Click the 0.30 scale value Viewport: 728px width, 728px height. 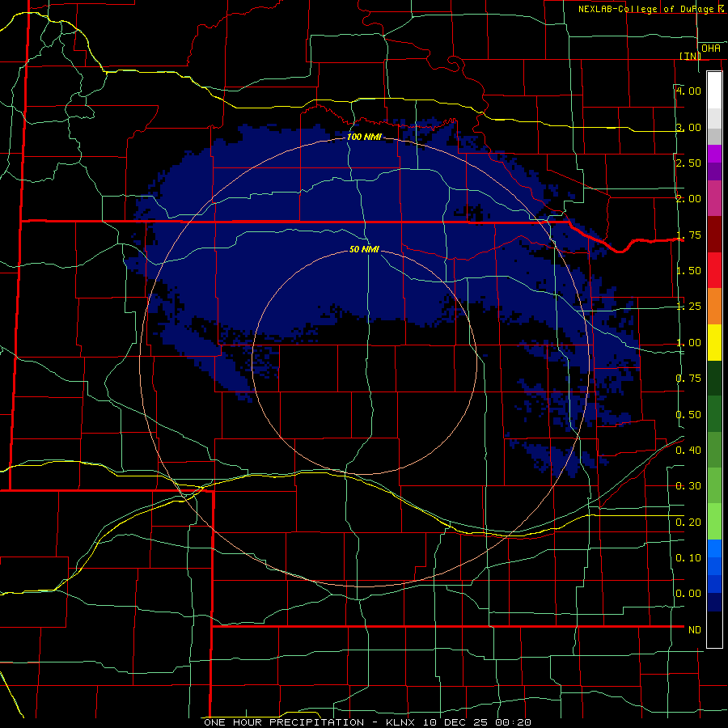(688, 486)
